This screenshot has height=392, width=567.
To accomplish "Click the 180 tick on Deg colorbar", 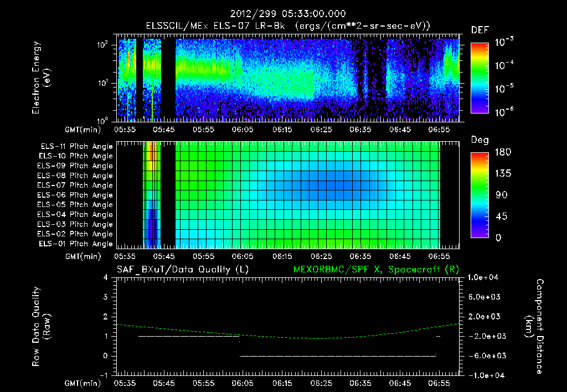I will click(503, 152).
